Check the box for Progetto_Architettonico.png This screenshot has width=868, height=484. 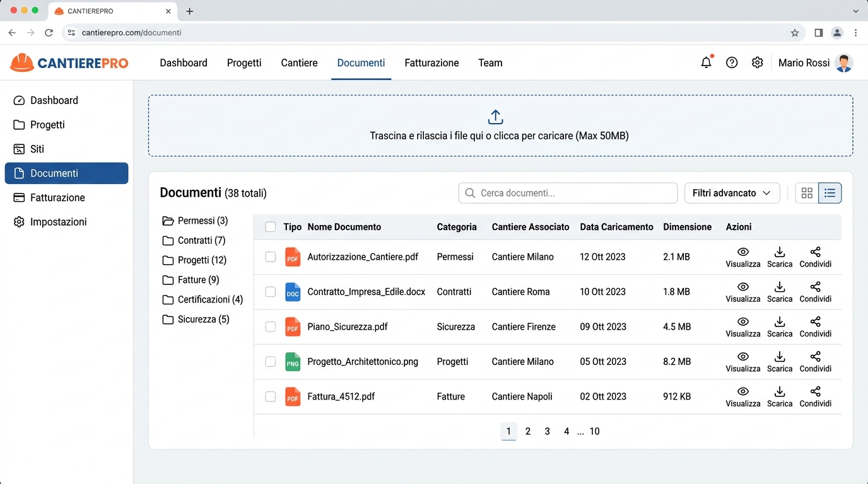point(271,362)
